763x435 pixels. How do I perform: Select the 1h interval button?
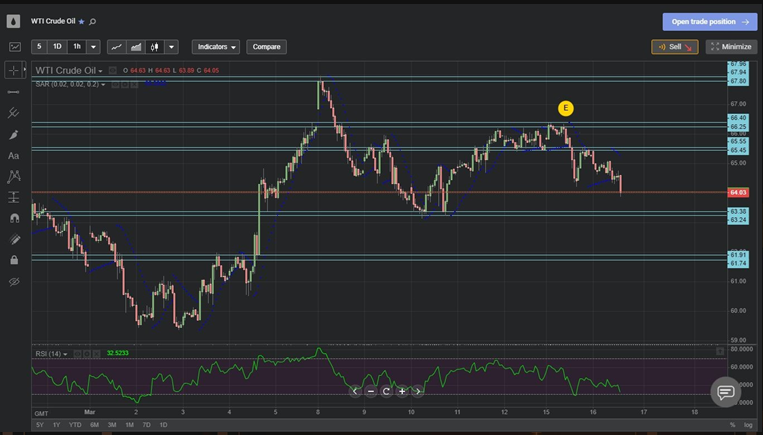tap(77, 47)
